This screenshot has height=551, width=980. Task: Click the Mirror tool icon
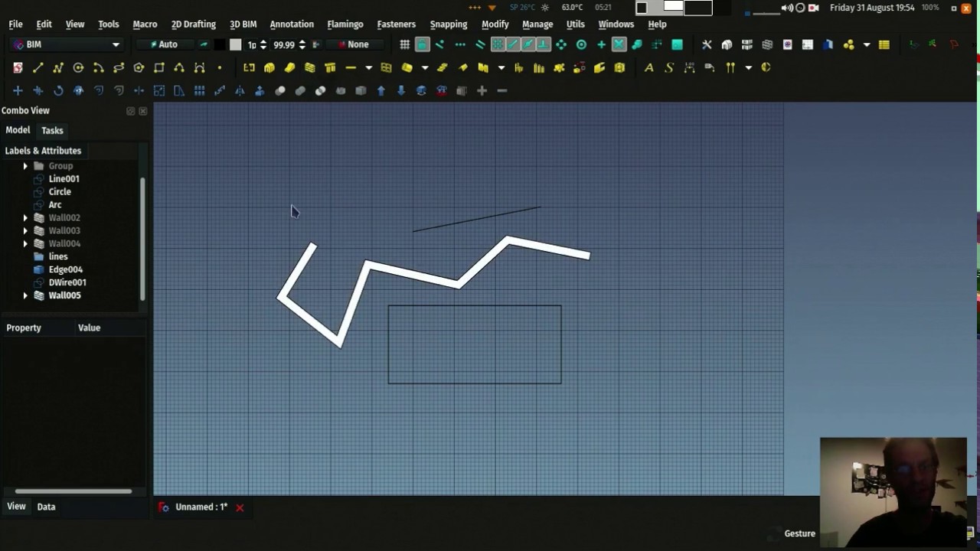coord(240,91)
